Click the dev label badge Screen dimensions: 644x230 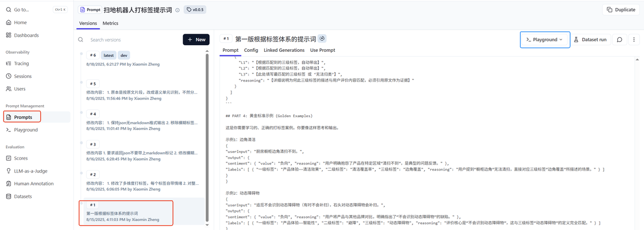[124, 55]
